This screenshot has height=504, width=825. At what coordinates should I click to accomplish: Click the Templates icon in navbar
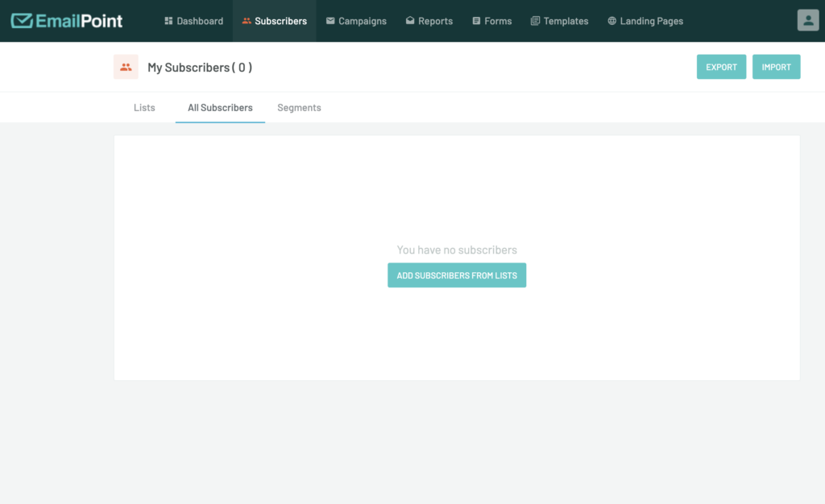(535, 21)
